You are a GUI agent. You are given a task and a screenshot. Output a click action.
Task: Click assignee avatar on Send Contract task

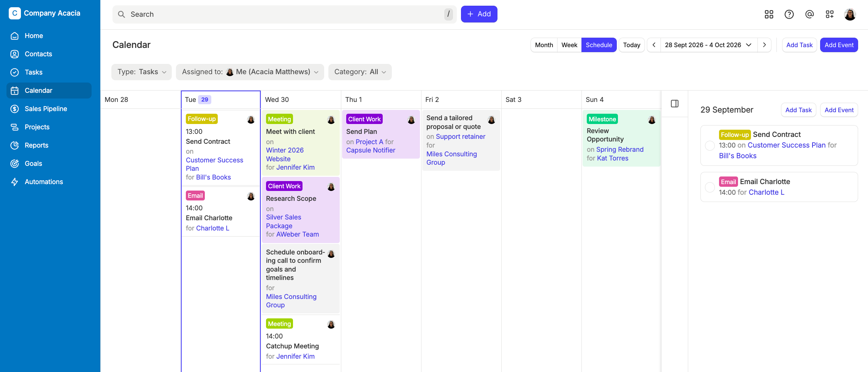tap(251, 120)
